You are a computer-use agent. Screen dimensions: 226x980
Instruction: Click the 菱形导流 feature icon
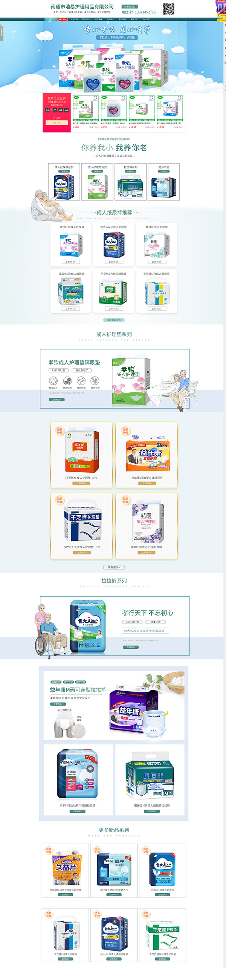point(95,380)
